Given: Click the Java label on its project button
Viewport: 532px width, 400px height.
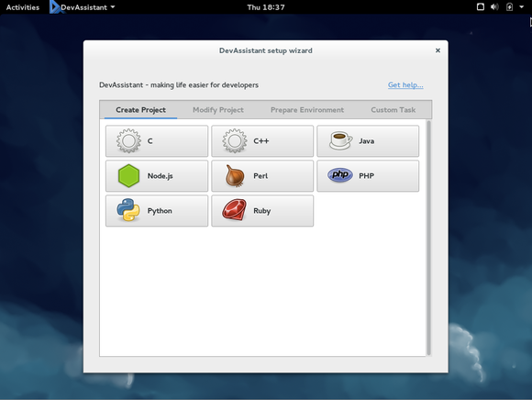Looking at the screenshot, I should 366,141.
